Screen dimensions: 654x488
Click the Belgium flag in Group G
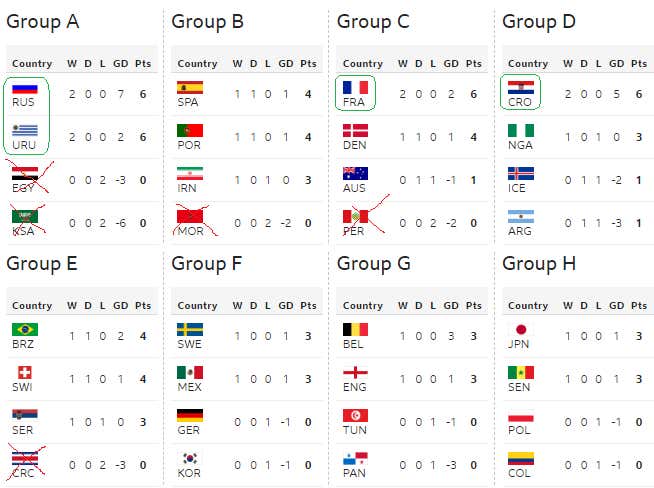click(x=356, y=330)
